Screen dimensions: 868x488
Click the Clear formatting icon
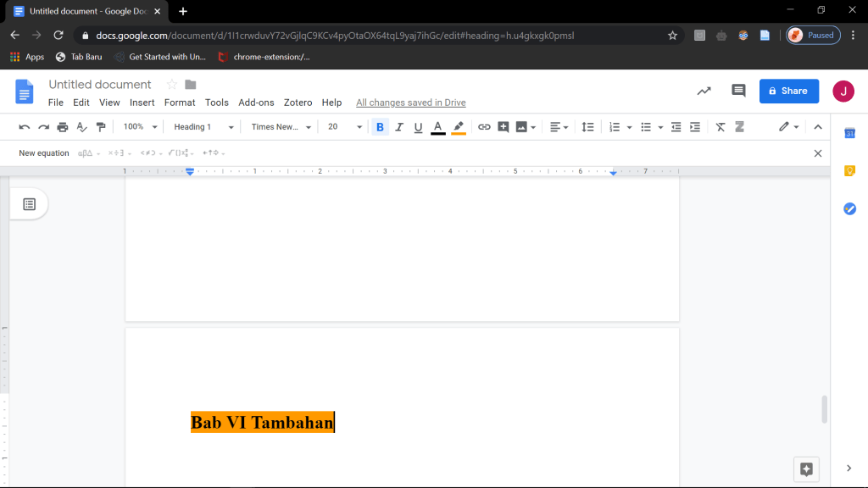click(721, 127)
